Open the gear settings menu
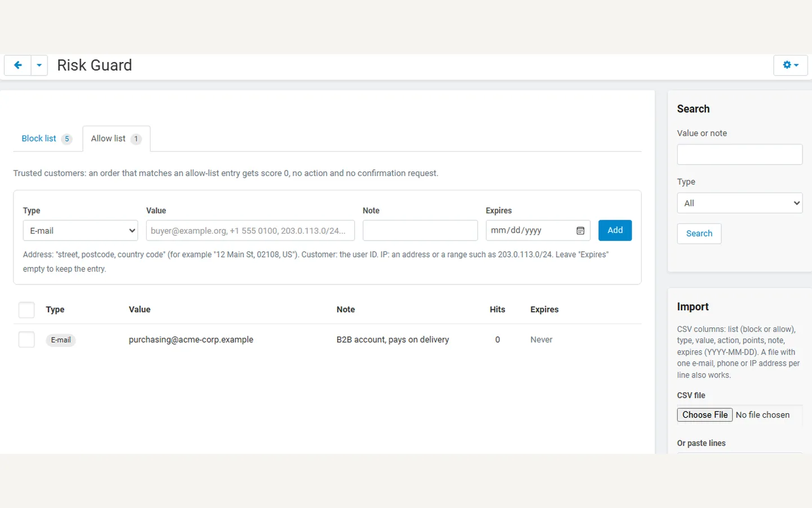The width and height of the screenshot is (812, 508). tap(791, 65)
